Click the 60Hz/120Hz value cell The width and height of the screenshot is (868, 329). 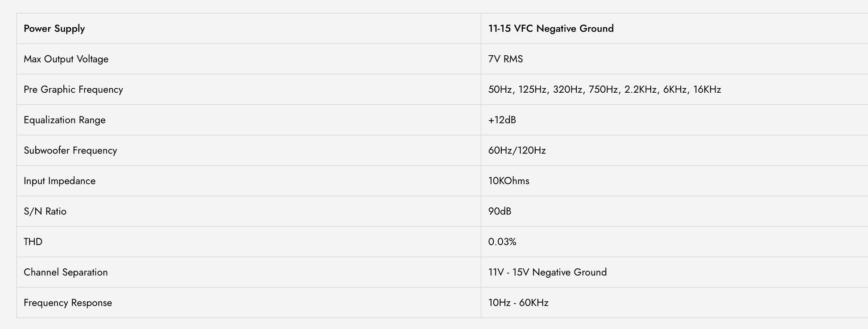coord(674,151)
